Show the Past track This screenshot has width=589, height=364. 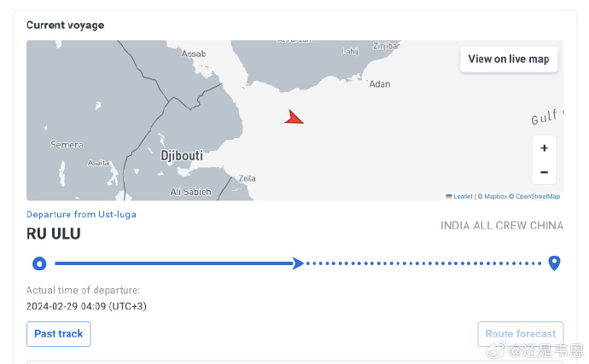tap(59, 333)
